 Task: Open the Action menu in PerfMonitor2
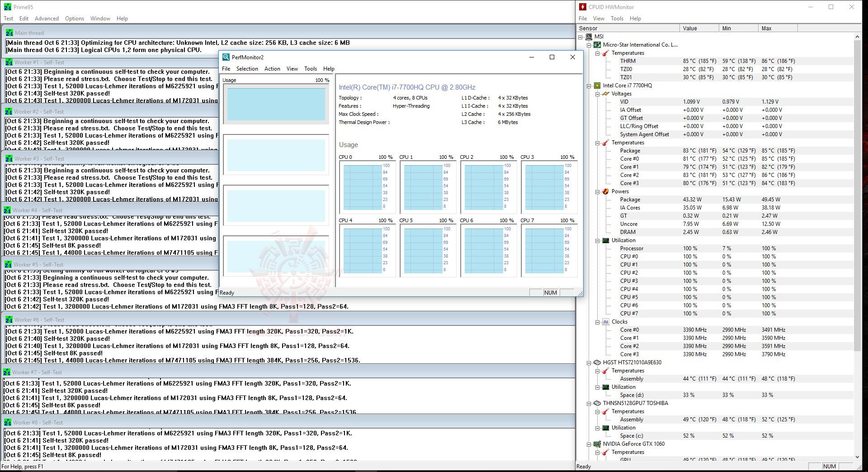point(272,68)
